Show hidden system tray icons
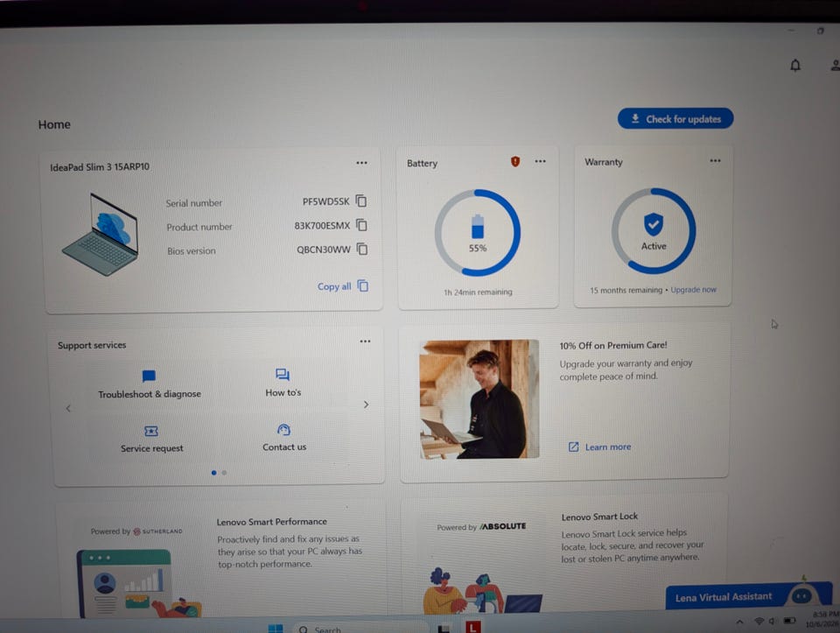The height and width of the screenshot is (633, 840). point(740,622)
